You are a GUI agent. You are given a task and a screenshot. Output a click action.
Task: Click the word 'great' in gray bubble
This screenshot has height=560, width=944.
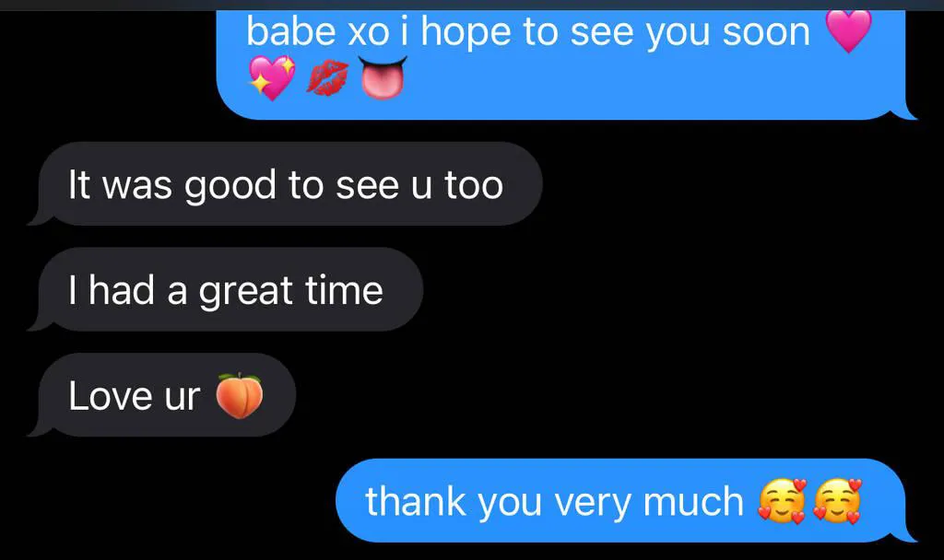(x=245, y=291)
